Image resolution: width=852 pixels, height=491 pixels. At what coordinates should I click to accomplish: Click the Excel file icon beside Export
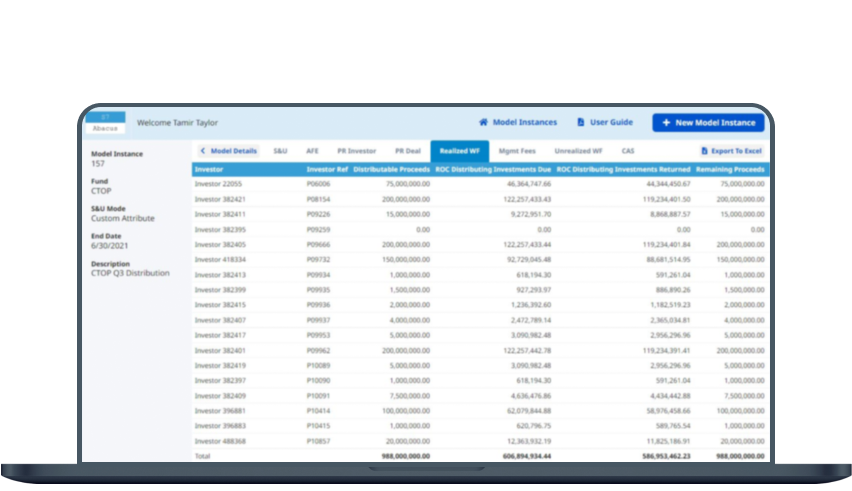[x=705, y=151]
